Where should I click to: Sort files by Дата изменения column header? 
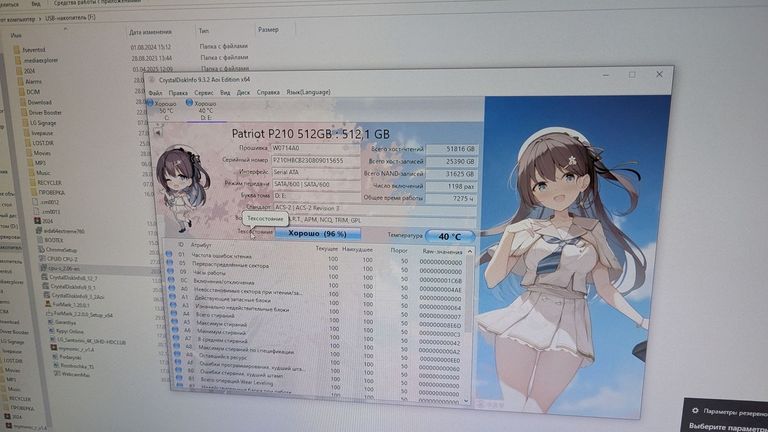click(x=150, y=31)
